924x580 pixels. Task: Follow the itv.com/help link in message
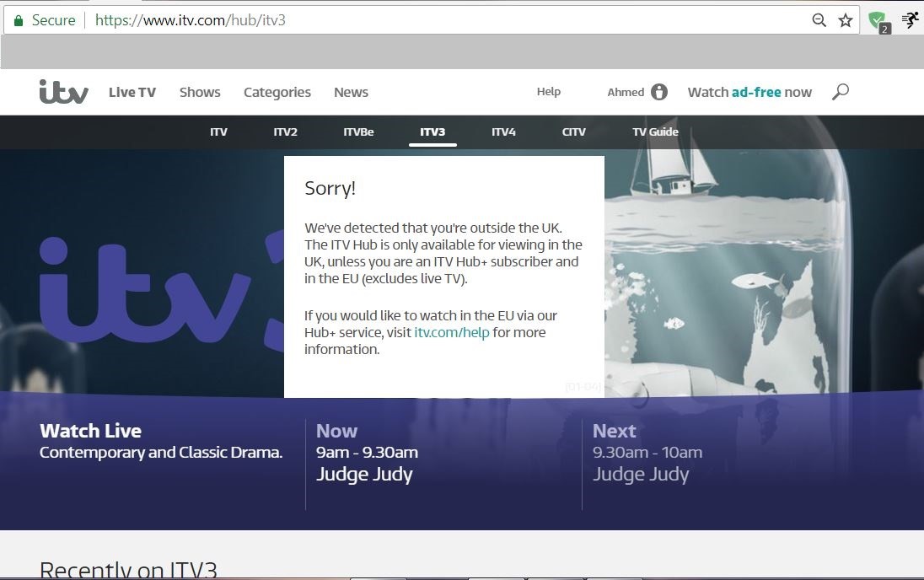coord(452,332)
